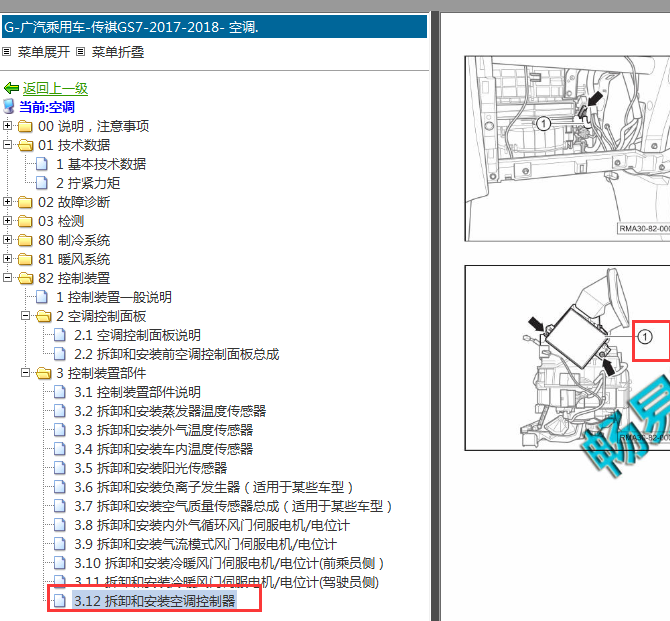The image size is (670, 621).
Task: Open 3.6 拆卸和安装负离子发生器
Action: click(x=214, y=487)
